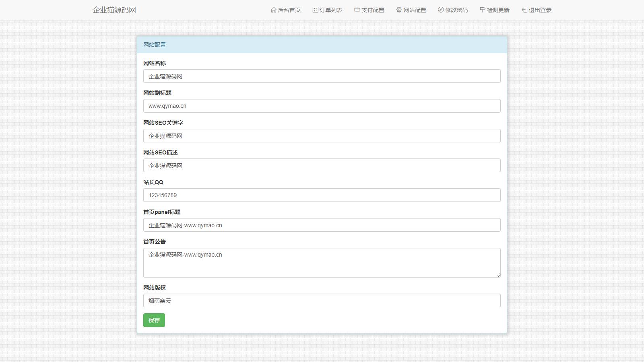Click inside the 首页公告 textarea
The image size is (644, 362).
click(322, 263)
